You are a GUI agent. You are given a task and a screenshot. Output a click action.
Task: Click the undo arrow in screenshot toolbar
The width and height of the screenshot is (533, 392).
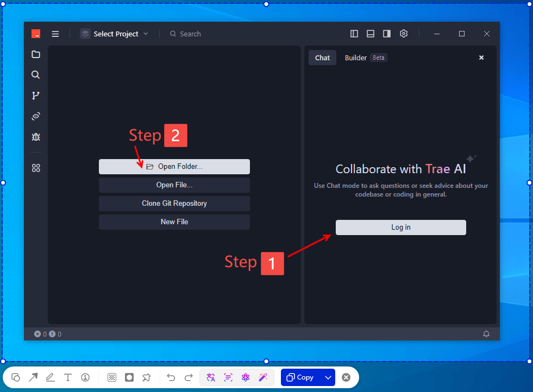click(x=171, y=377)
